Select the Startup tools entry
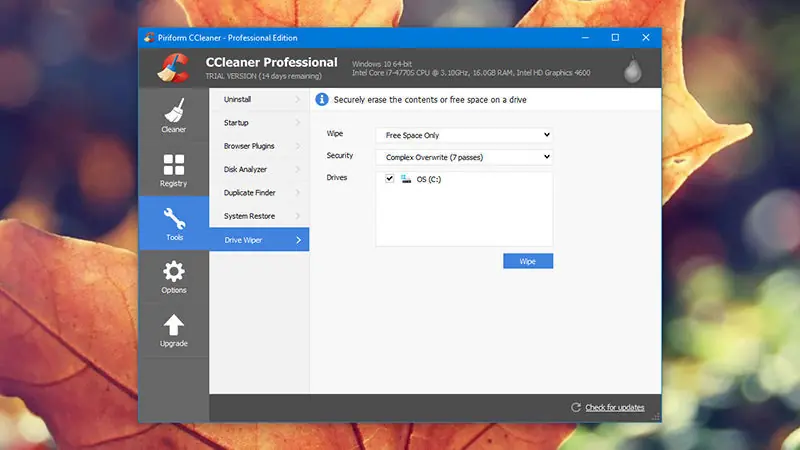This screenshot has height=450, width=800. 259,122
